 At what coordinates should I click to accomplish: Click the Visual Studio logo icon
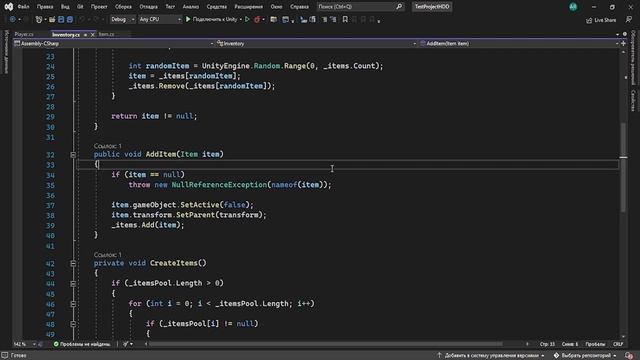9,7
